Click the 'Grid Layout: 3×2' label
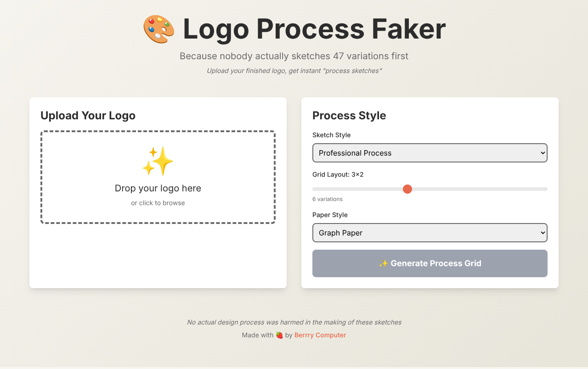This screenshot has width=588, height=369. (338, 174)
